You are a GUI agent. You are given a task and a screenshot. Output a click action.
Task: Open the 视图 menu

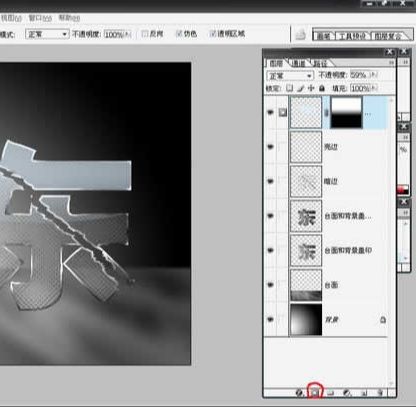(11, 18)
